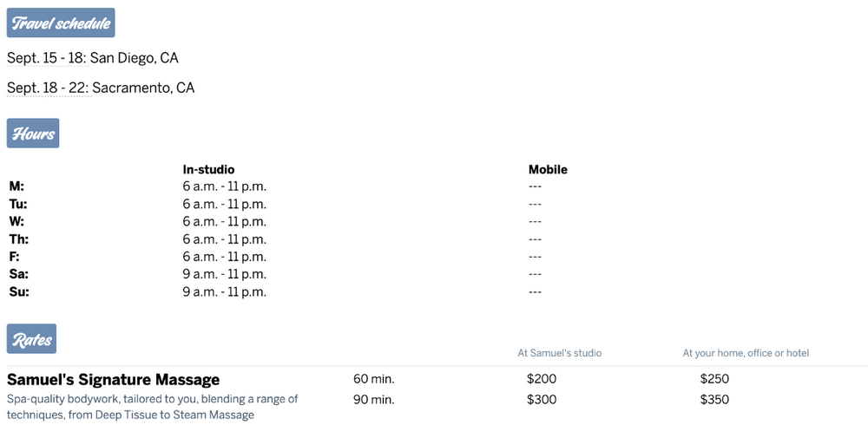868x438 pixels.
Task: Click the Rates heading badge
Action: [x=31, y=339]
